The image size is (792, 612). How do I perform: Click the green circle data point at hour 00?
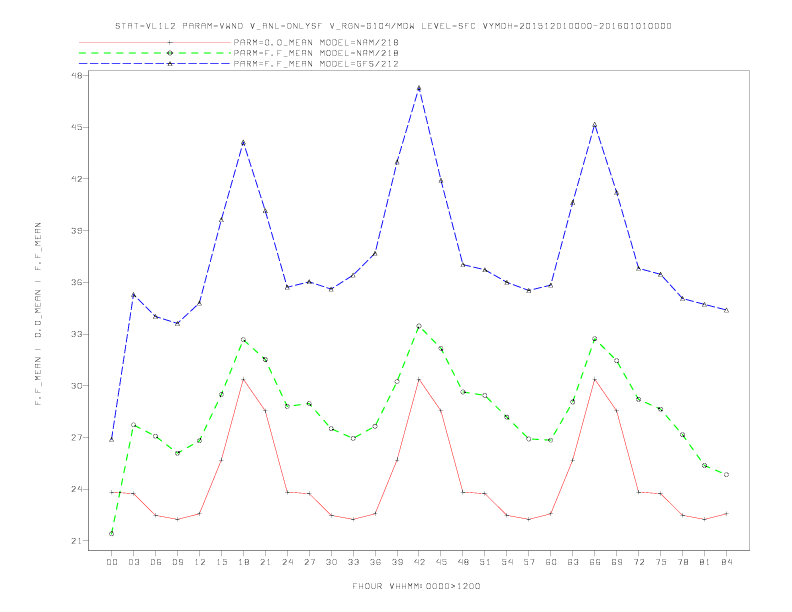coord(112,533)
